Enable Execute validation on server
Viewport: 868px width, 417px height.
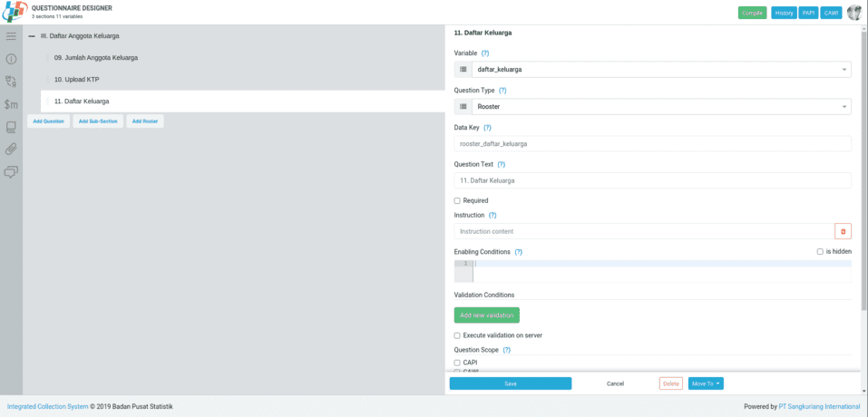tap(457, 335)
